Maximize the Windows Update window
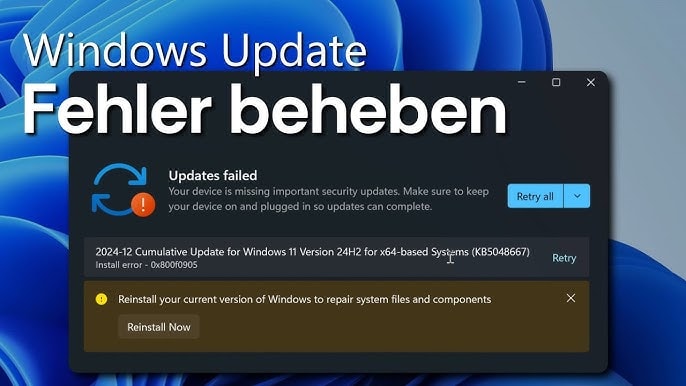 [556, 82]
